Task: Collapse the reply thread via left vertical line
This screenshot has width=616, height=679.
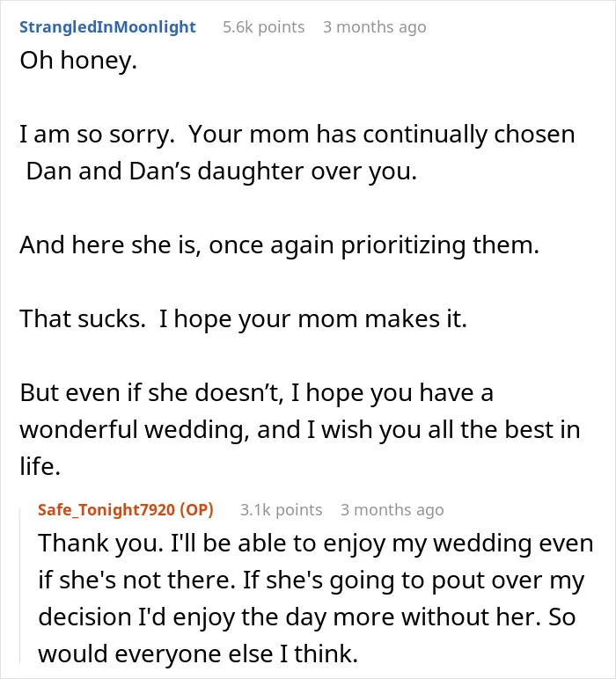Action: (x=20, y=586)
